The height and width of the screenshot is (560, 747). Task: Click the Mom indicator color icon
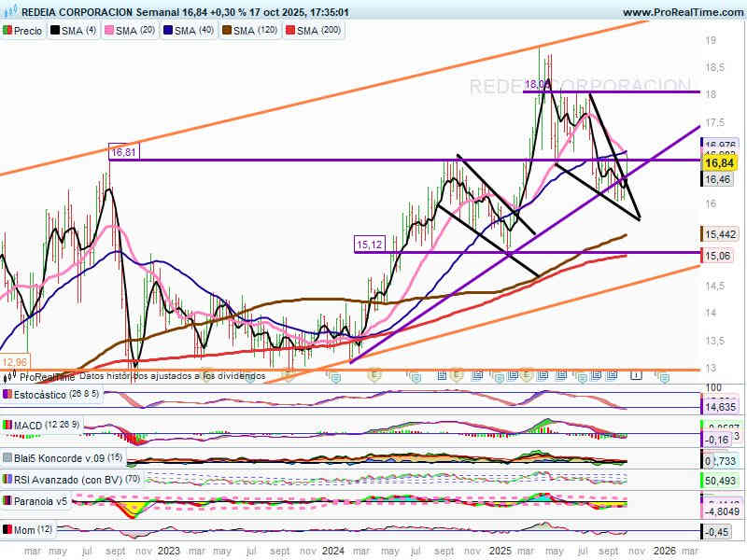click(x=7, y=529)
